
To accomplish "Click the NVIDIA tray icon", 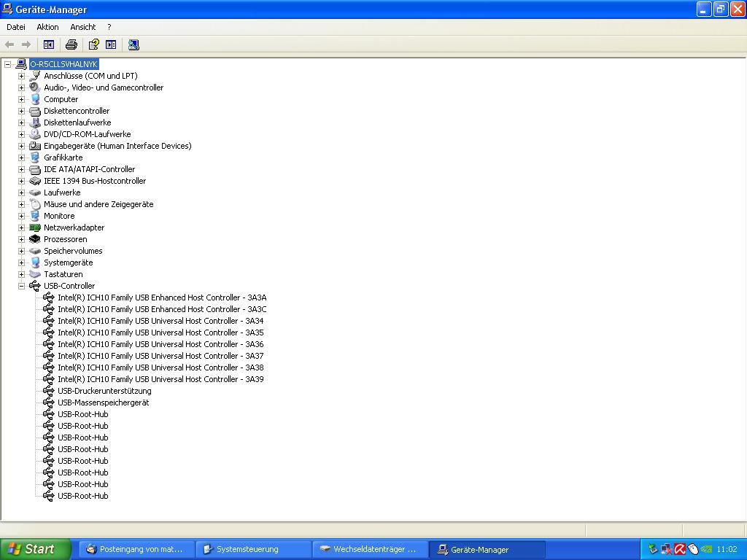I will click(x=706, y=549).
